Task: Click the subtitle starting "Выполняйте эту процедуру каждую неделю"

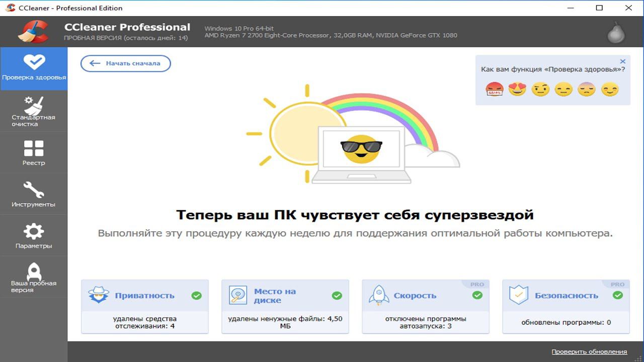Action: [x=355, y=233]
